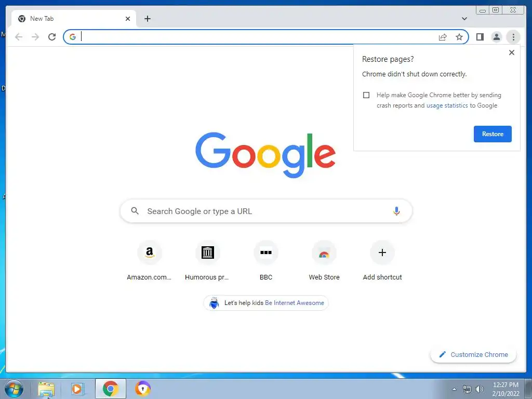Viewport: 532px width, 399px height.
Task: Click the taskbar clock showing 12:27 PM
Action: tap(506, 389)
